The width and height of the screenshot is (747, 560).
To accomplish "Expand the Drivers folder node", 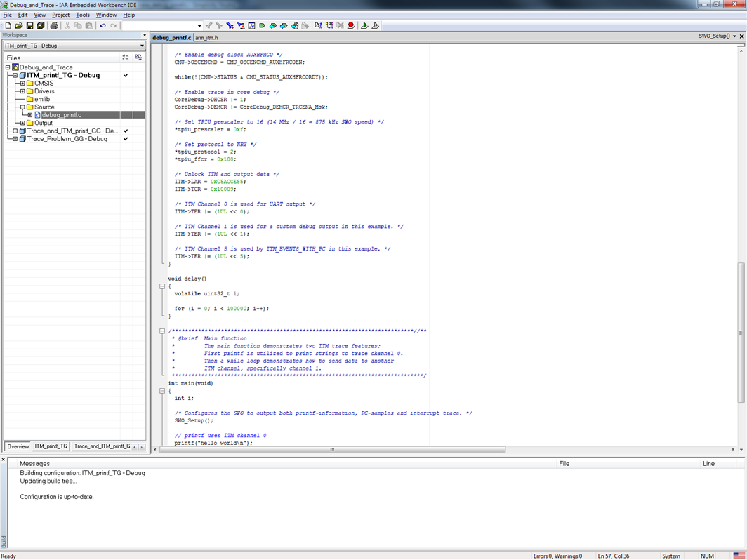I will click(x=22, y=91).
